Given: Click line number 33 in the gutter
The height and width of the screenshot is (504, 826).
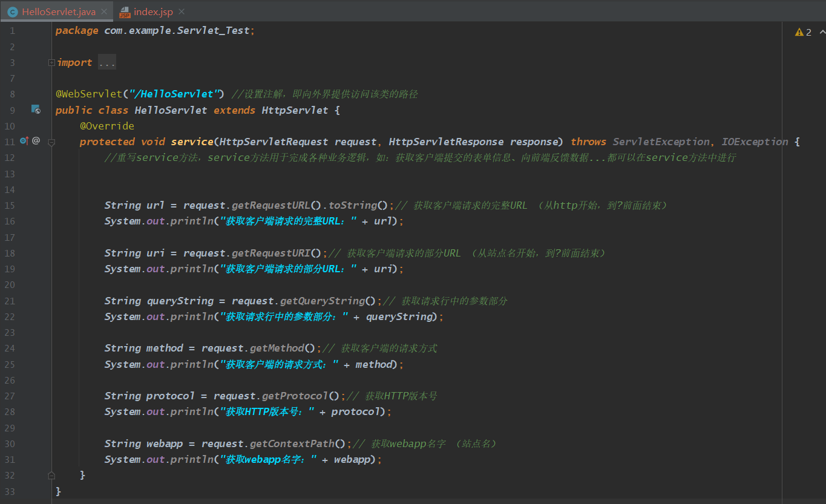Looking at the screenshot, I should coord(10,491).
